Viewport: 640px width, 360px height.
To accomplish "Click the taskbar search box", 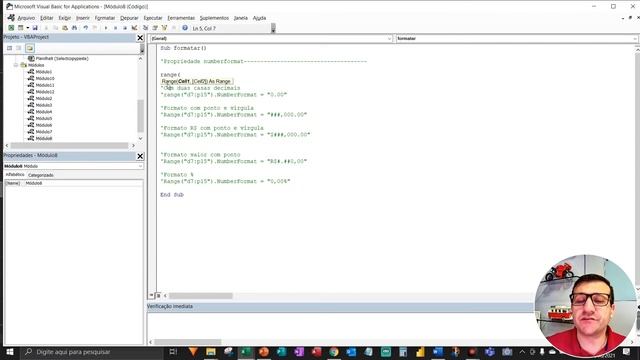I will [91, 352].
